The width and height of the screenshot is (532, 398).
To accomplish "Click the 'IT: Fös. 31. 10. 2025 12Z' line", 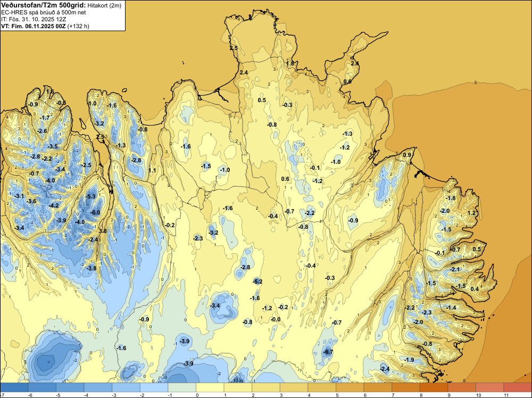I will [34, 19].
